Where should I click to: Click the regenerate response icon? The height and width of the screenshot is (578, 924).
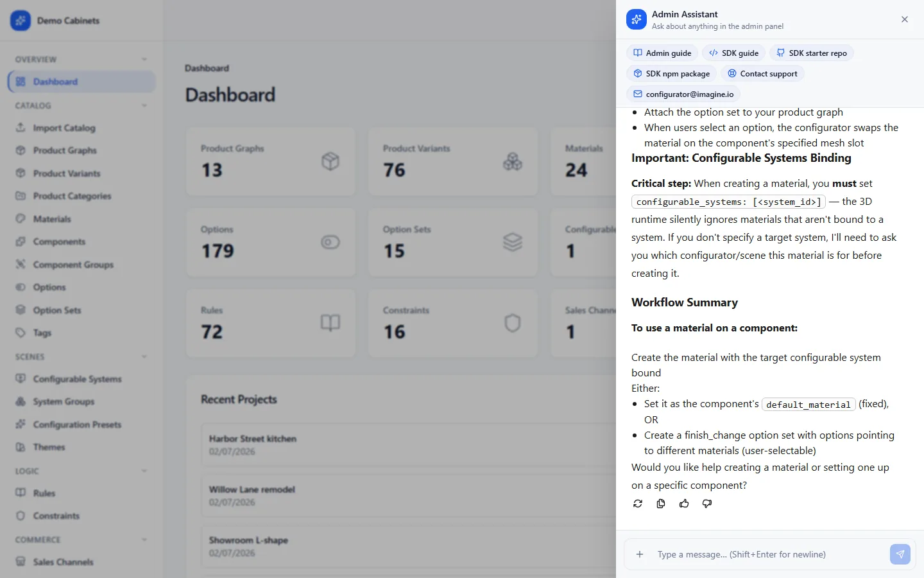[638, 504]
